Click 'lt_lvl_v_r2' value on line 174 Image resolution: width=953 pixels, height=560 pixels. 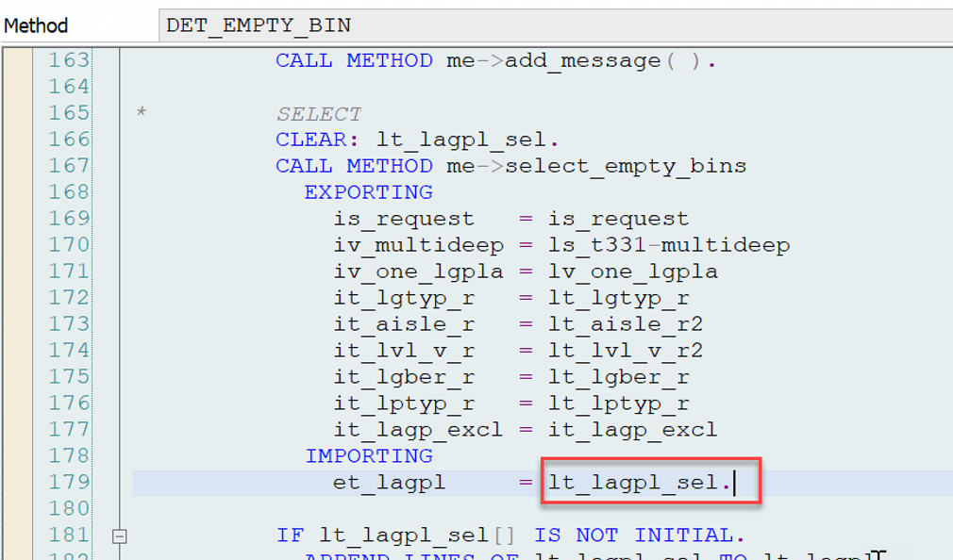pos(626,351)
